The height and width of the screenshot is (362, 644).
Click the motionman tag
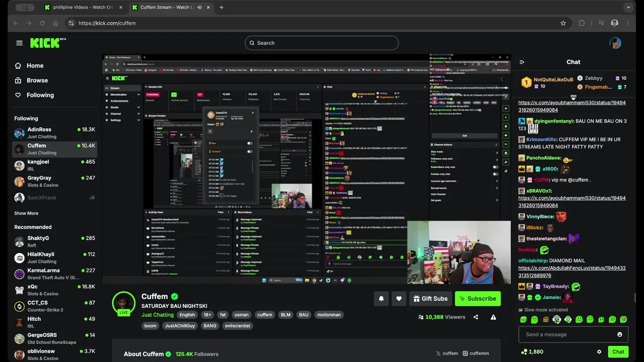[x=329, y=315]
